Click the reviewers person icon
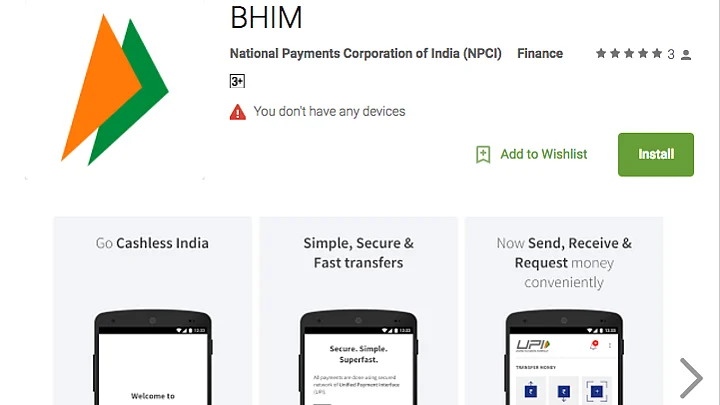 tap(686, 55)
